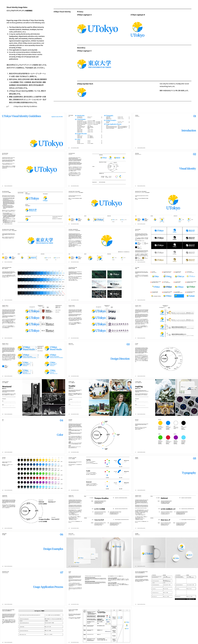The width and height of the screenshot is (198, 644).
Task: Click the Japanese UTokyo Logotype C logo
Action: pyautogui.click(x=94, y=64)
